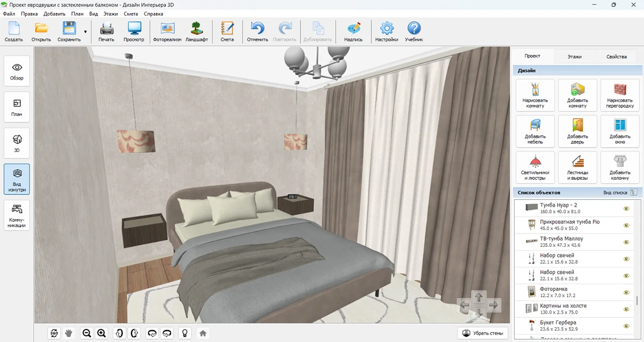Open the Вид списка list view selector

coord(634,192)
